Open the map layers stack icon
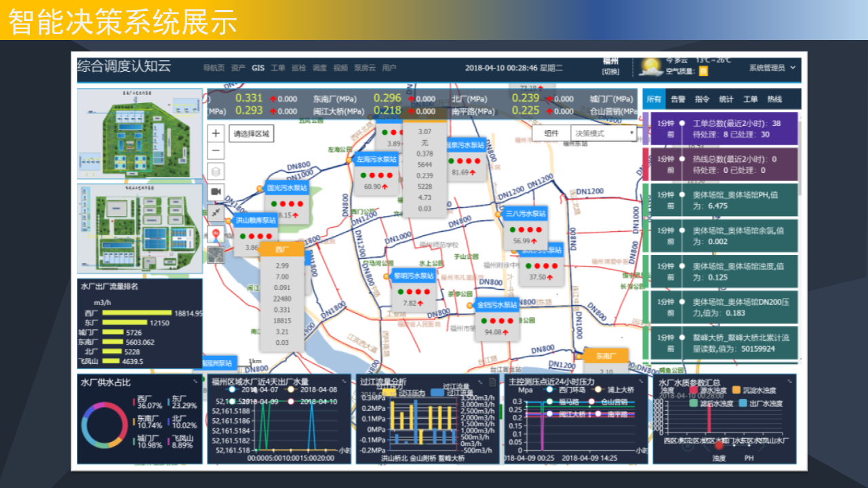 tap(216, 171)
